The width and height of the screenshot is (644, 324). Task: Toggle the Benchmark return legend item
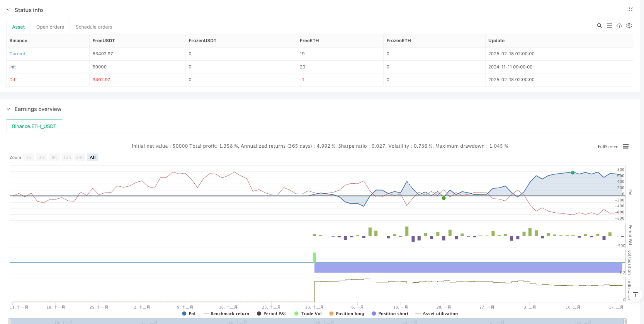(x=226, y=314)
